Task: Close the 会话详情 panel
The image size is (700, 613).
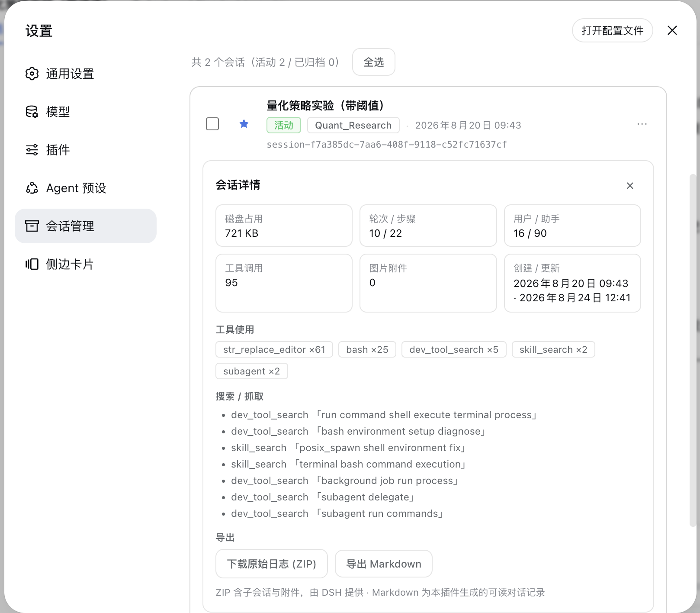Action: pyautogui.click(x=630, y=186)
